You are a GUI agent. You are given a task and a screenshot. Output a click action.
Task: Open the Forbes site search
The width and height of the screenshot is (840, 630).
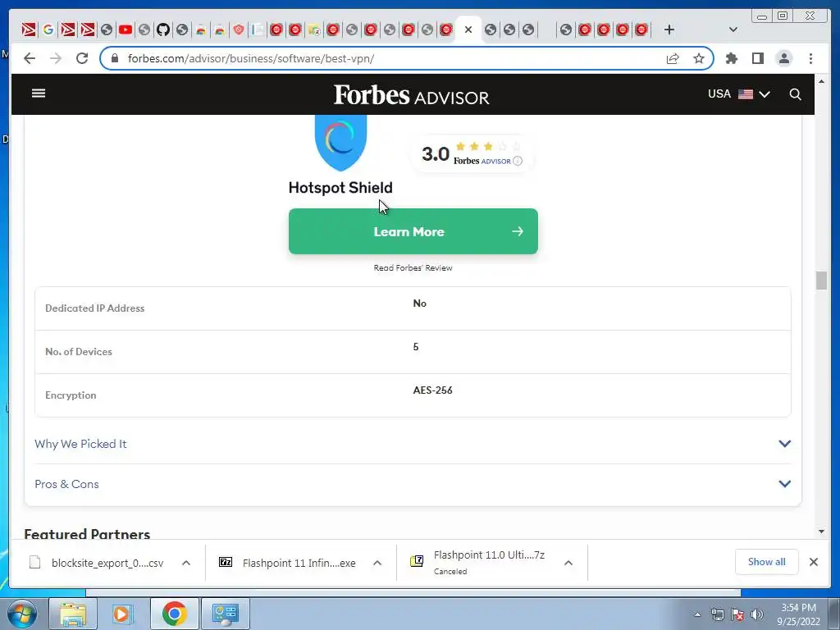795,94
